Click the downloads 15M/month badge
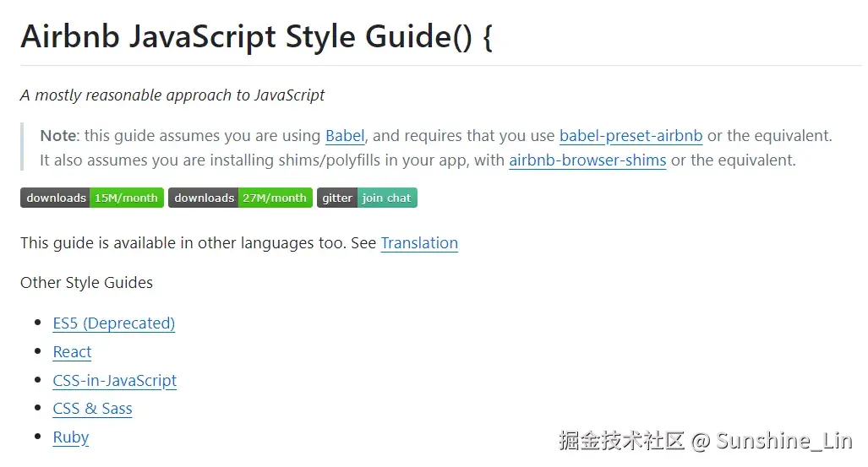This screenshot has width=868, height=467. (x=92, y=198)
